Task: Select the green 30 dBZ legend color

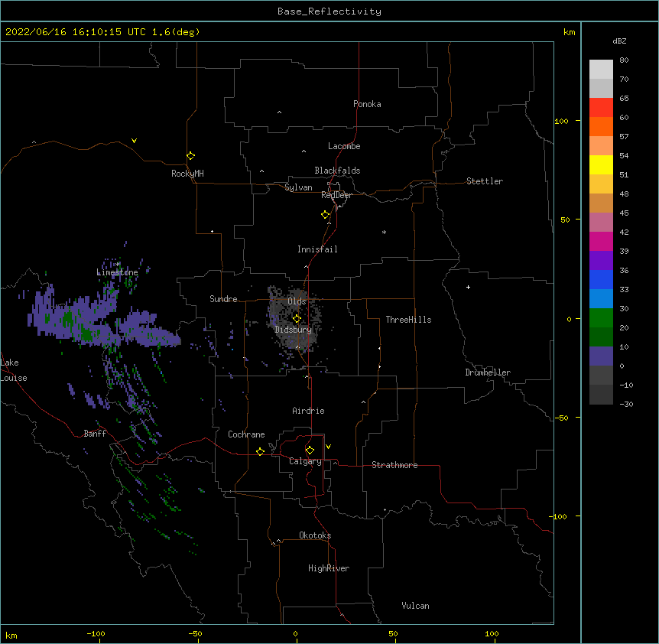Action: click(601, 318)
